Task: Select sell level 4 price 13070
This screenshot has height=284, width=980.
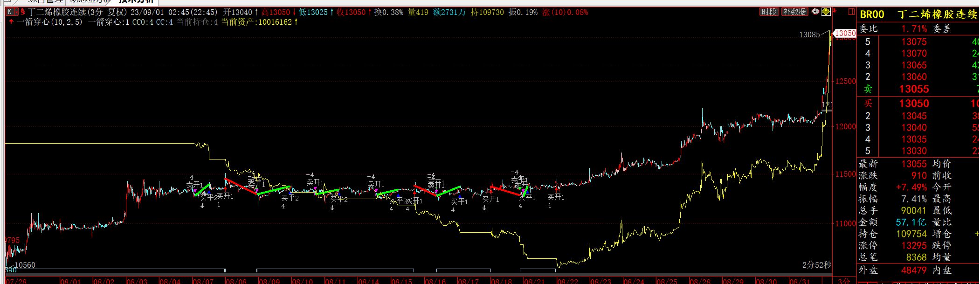Action: tap(914, 54)
